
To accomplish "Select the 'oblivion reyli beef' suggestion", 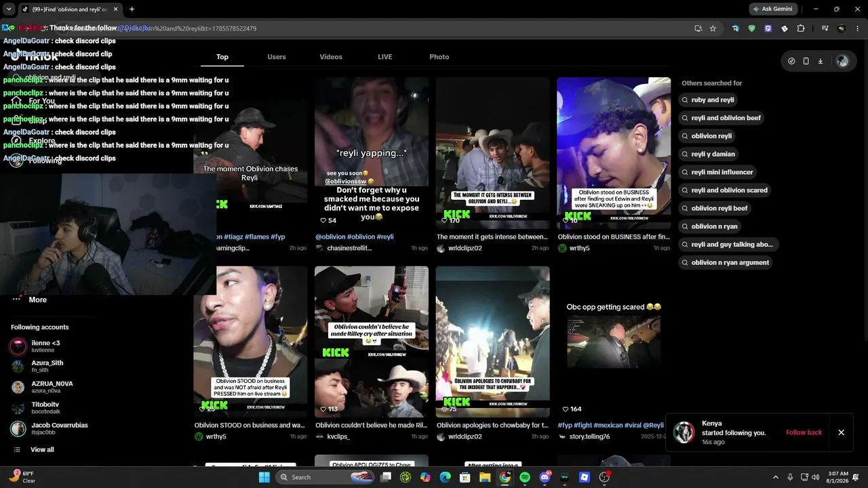I will point(715,208).
